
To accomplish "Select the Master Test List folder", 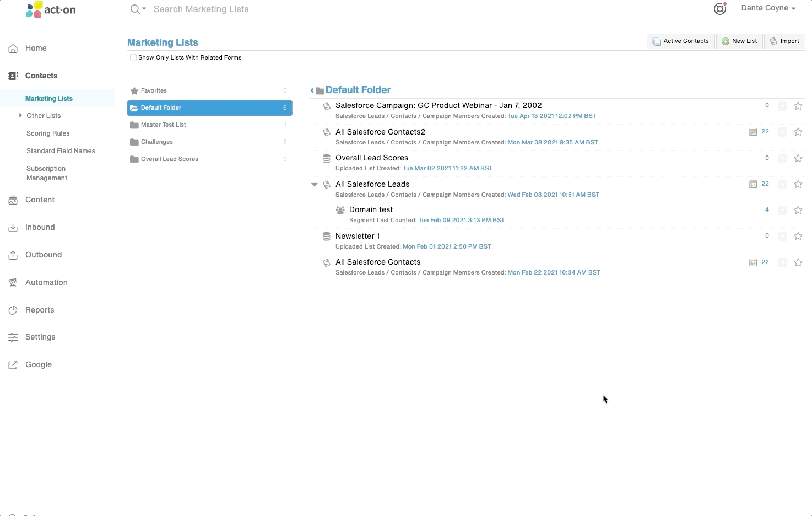I will pos(209,125).
